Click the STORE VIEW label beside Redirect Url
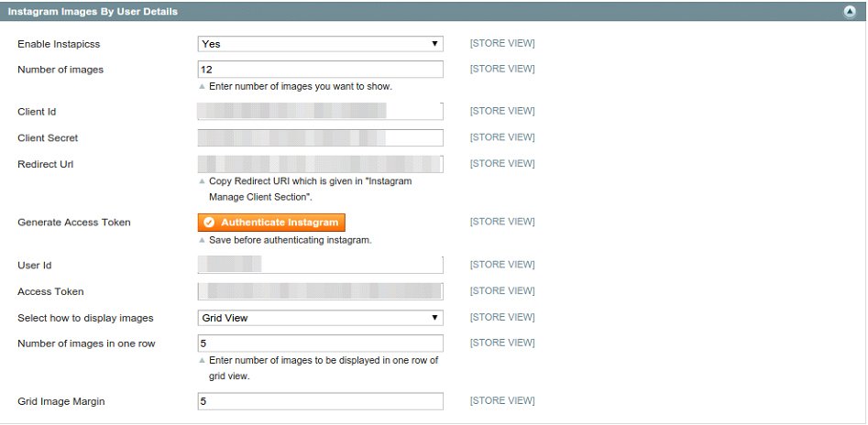Image resolution: width=868 pixels, height=425 pixels. point(502,164)
